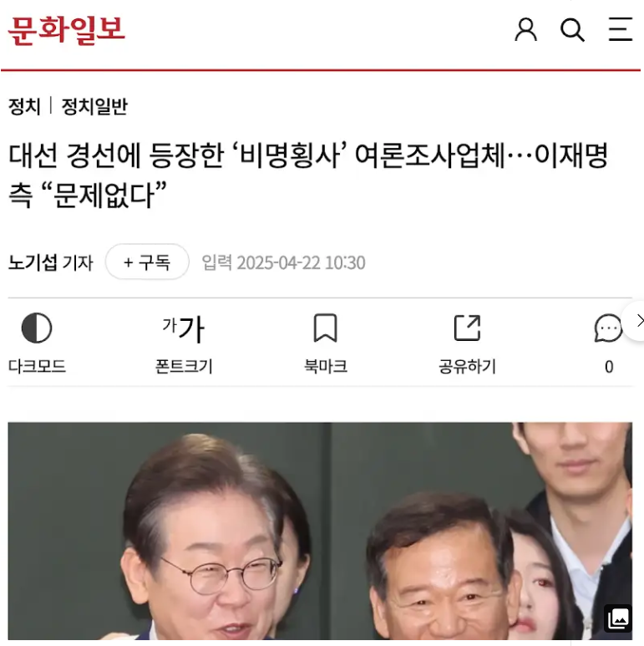Subscribe to reporter with 구독 button
The height and width of the screenshot is (646, 644).
(147, 262)
